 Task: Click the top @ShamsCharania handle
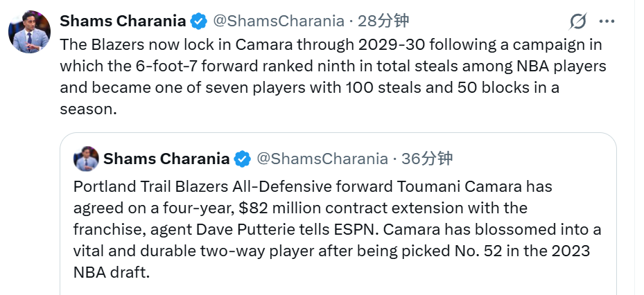pos(278,21)
